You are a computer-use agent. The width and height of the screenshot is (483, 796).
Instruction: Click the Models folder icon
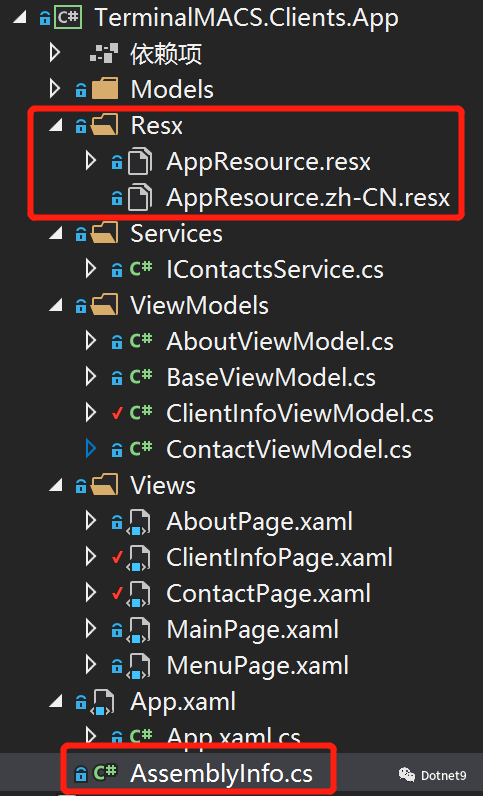105,89
